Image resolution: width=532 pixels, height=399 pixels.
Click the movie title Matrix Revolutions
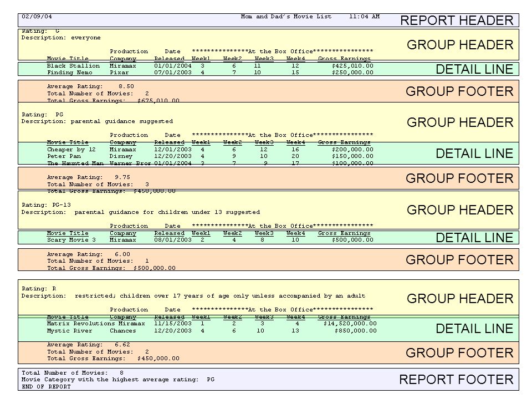(x=81, y=324)
